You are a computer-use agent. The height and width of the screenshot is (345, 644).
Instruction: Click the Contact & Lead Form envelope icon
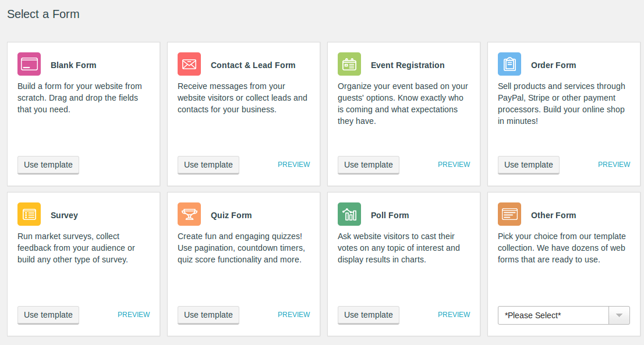click(189, 64)
